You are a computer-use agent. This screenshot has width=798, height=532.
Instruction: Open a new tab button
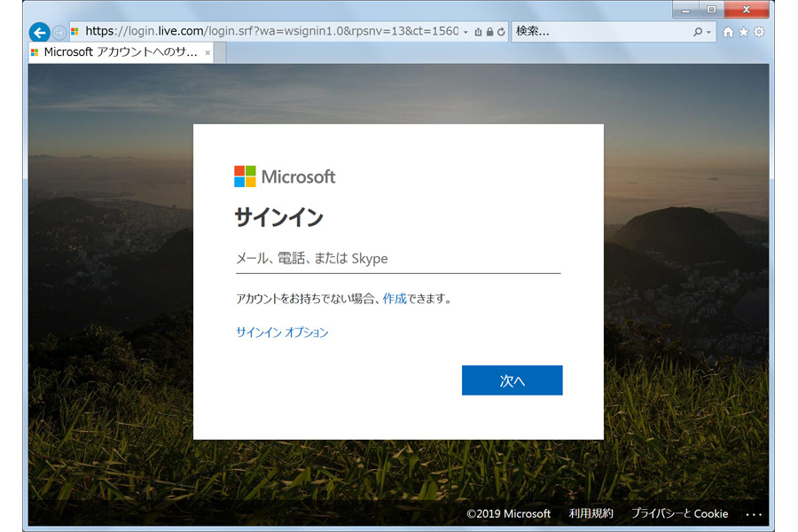(221, 53)
